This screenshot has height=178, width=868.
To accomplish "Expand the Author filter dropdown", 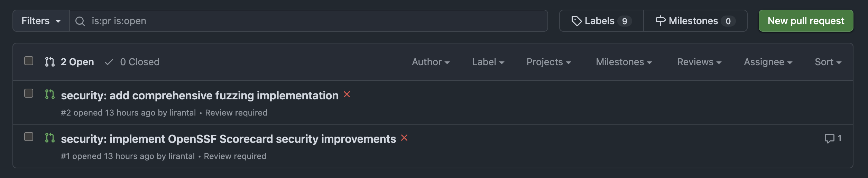I will click(431, 62).
